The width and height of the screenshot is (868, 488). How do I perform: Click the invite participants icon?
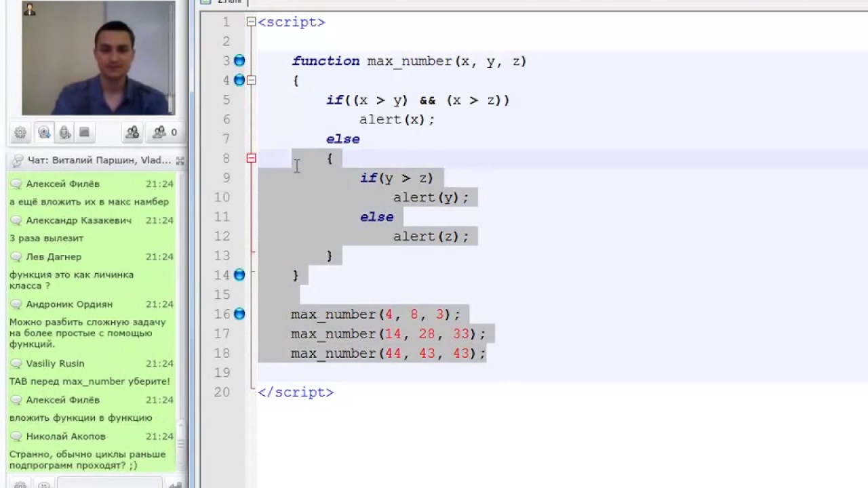point(132,133)
